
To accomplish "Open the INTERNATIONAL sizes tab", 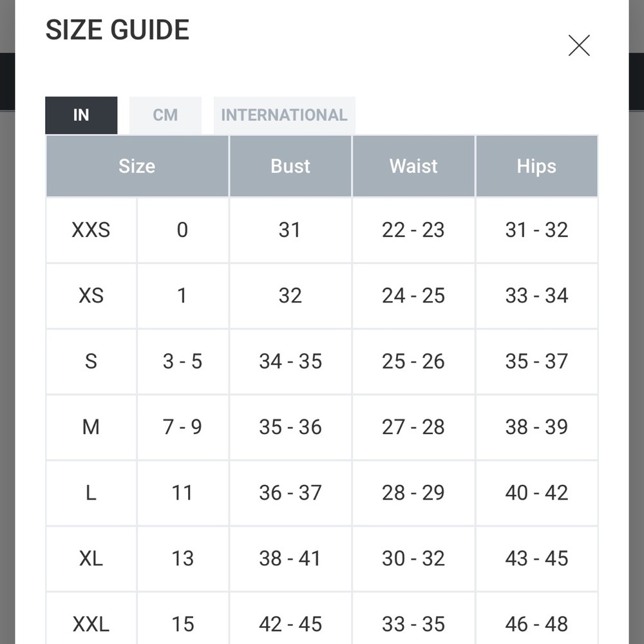I will (284, 115).
